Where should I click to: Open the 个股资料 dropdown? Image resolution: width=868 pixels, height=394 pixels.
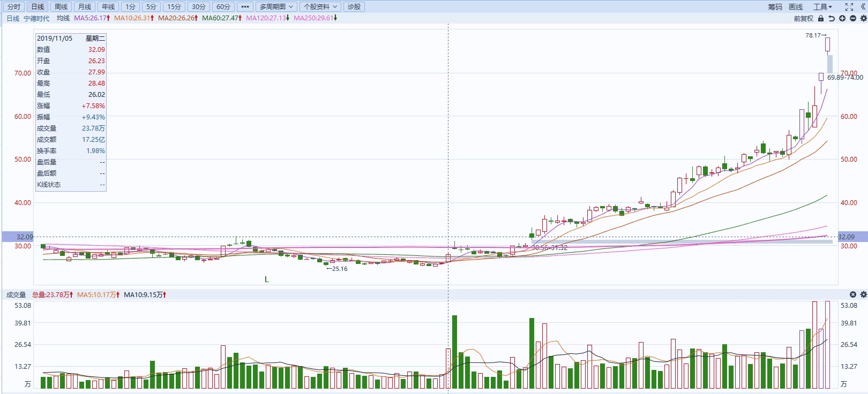coord(320,7)
